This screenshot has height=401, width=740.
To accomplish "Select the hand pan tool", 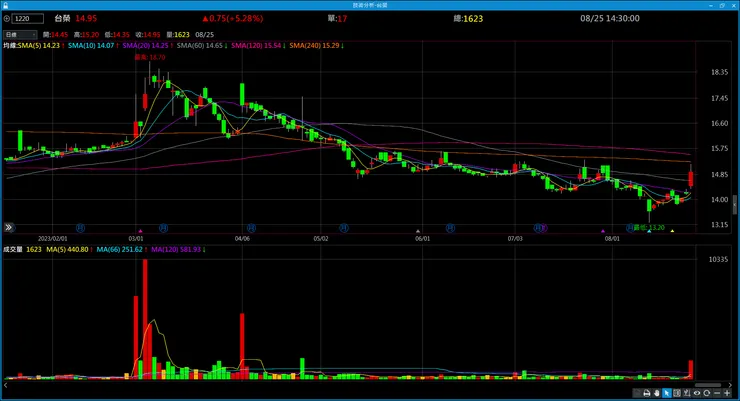I will (656, 393).
